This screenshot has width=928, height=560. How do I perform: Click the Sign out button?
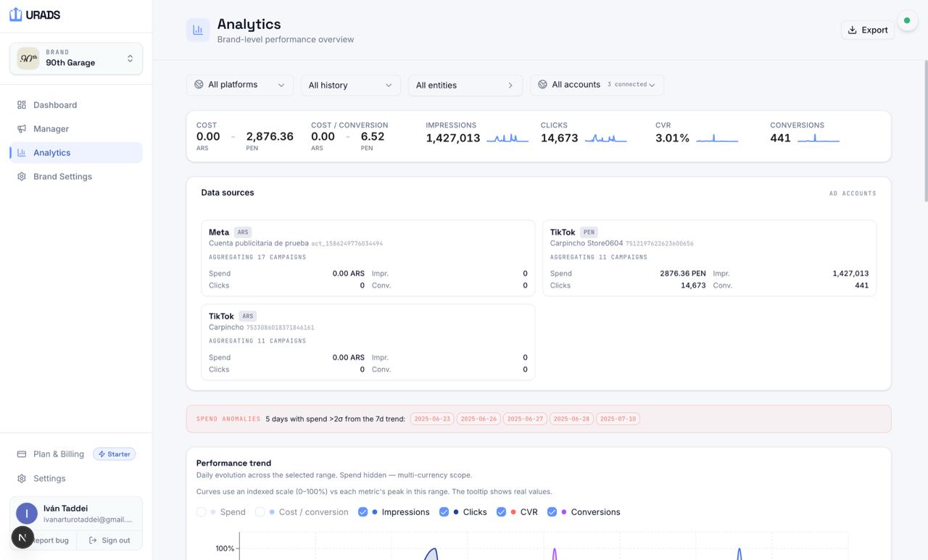tap(109, 540)
